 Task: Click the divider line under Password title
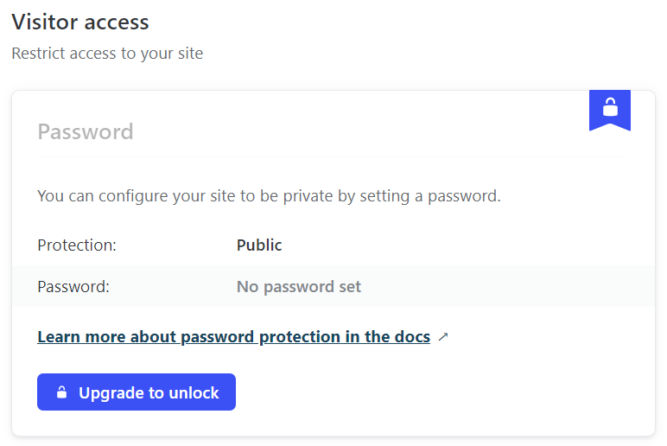pos(333,157)
